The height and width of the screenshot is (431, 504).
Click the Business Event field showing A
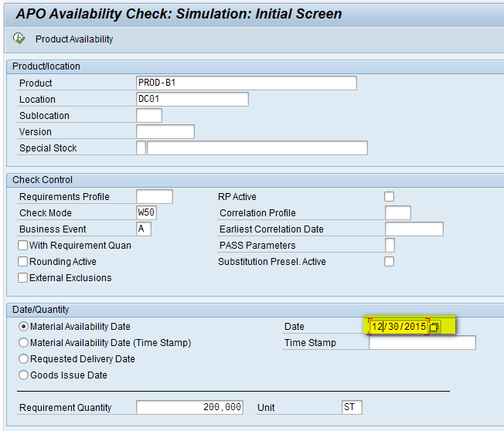pyautogui.click(x=143, y=229)
